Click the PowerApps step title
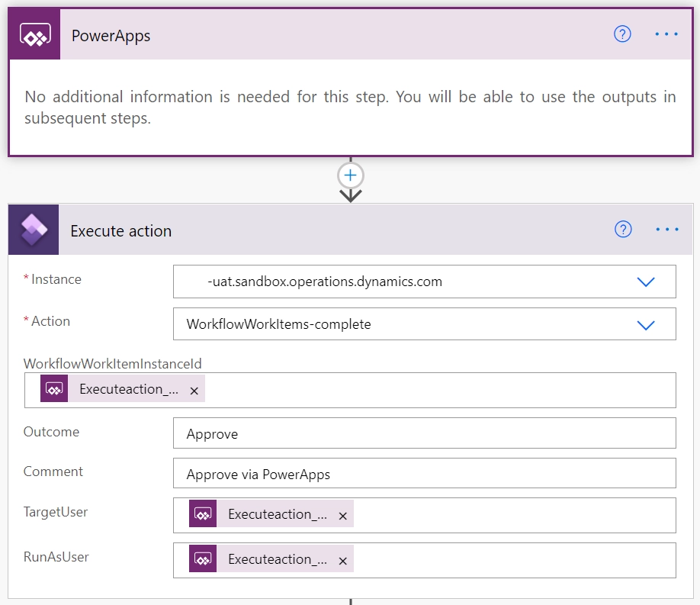This screenshot has width=700, height=605. [111, 36]
